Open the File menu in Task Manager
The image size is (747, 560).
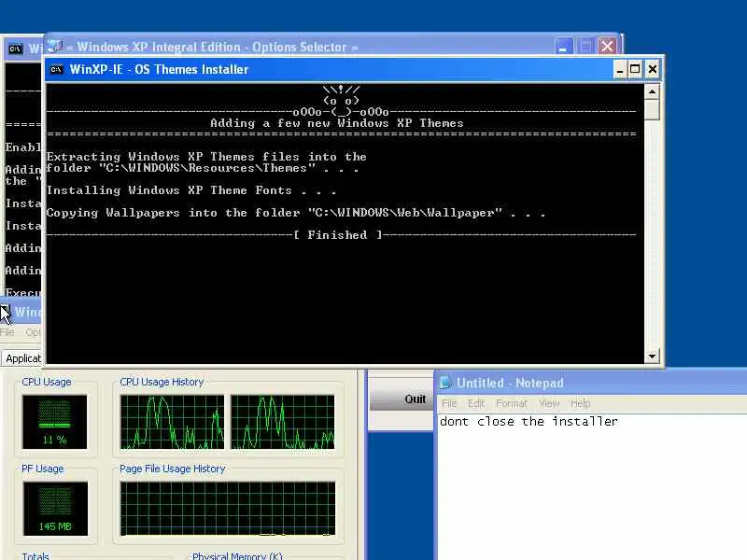tap(7, 332)
